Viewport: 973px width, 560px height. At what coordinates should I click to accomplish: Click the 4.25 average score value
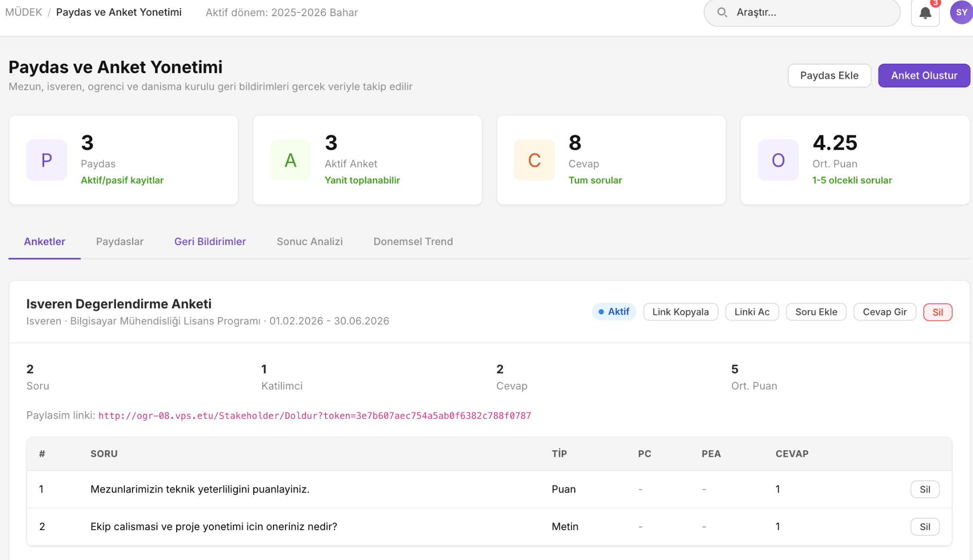click(835, 142)
